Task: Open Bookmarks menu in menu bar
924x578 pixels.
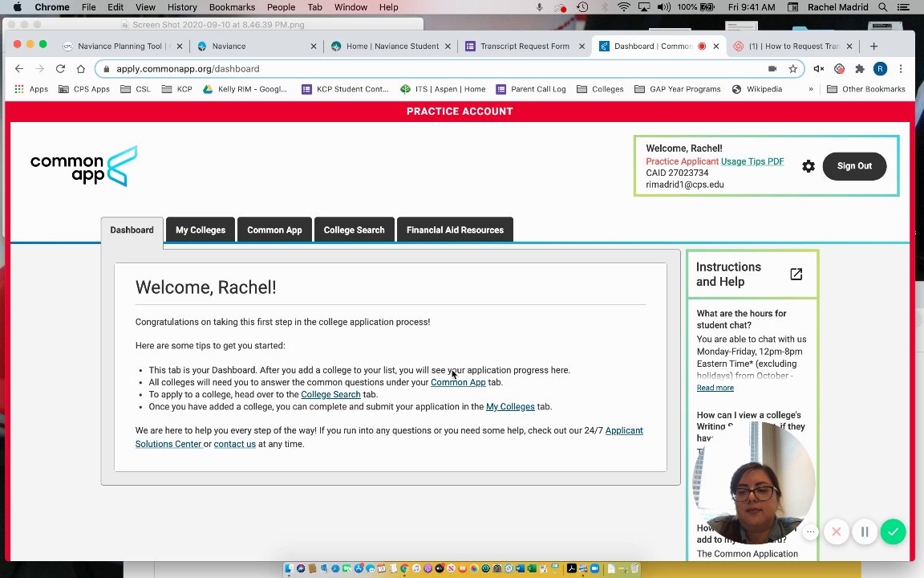Action: coord(232,7)
